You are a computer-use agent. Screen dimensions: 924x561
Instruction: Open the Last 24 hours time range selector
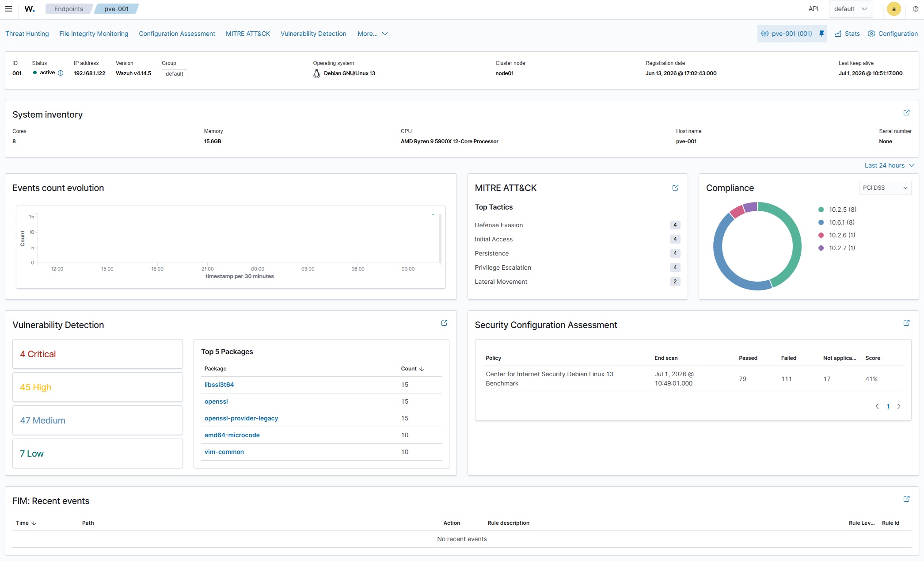pos(889,165)
